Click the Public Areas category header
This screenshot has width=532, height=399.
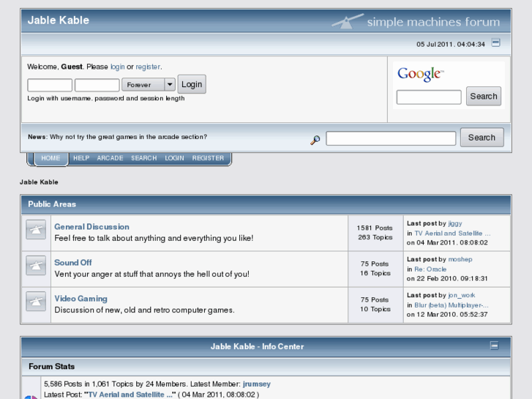point(52,204)
